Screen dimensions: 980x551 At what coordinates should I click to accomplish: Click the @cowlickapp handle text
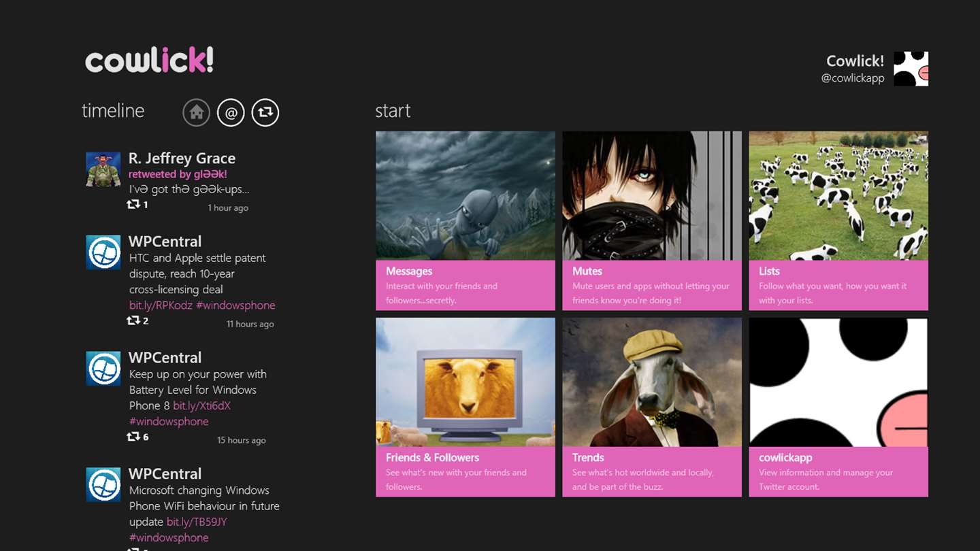[853, 78]
